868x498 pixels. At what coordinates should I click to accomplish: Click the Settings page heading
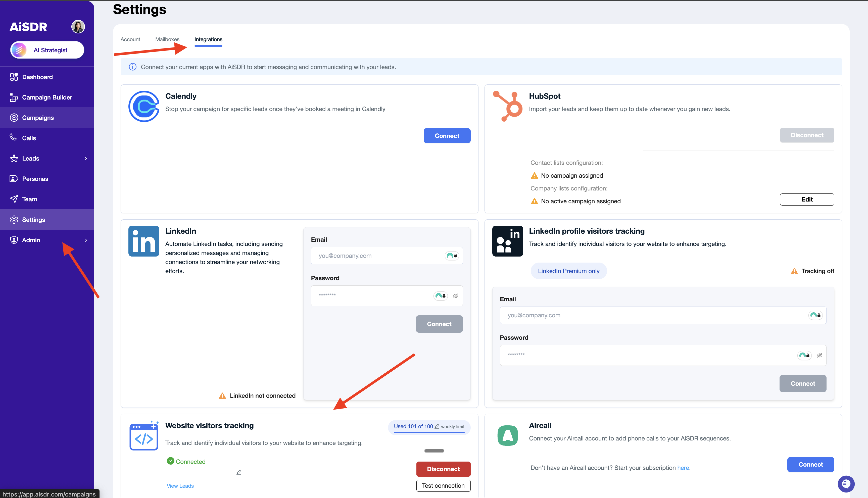[x=139, y=9]
